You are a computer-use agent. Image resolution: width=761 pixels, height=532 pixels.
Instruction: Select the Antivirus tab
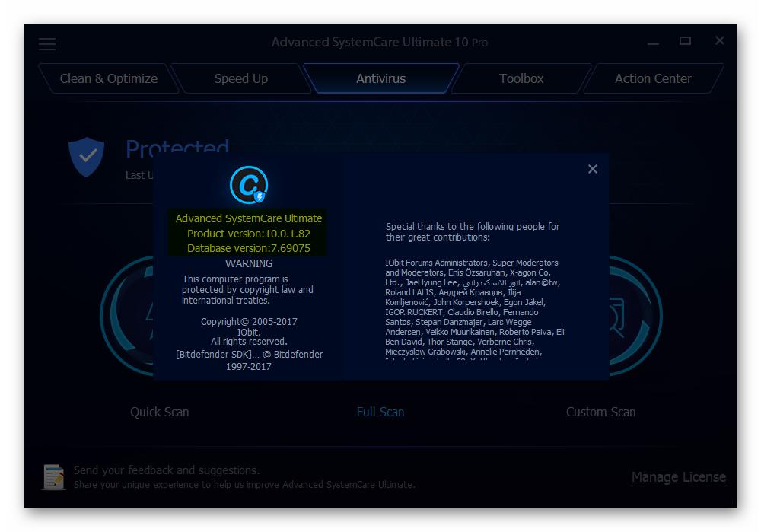(381, 78)
